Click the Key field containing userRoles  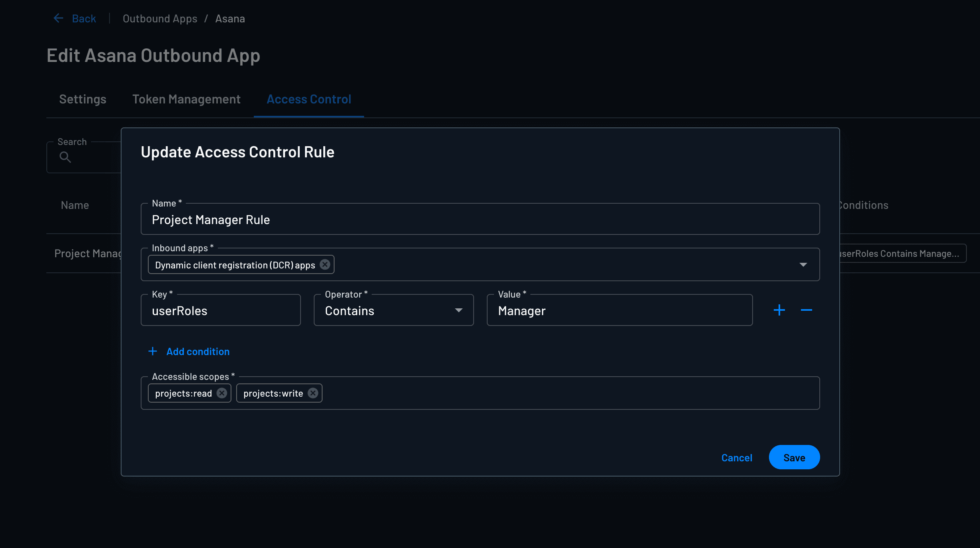click(x=221, y=310)
